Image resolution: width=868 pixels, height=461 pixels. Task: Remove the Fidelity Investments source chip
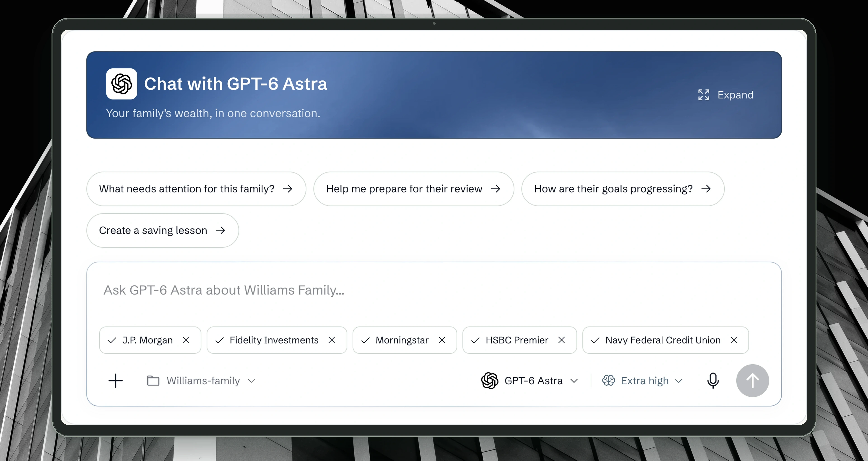click(x=332, y=340)
